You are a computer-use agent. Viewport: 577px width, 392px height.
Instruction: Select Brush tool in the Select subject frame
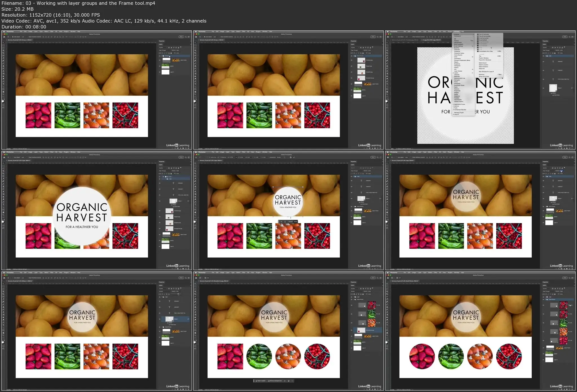pos(195,304)
